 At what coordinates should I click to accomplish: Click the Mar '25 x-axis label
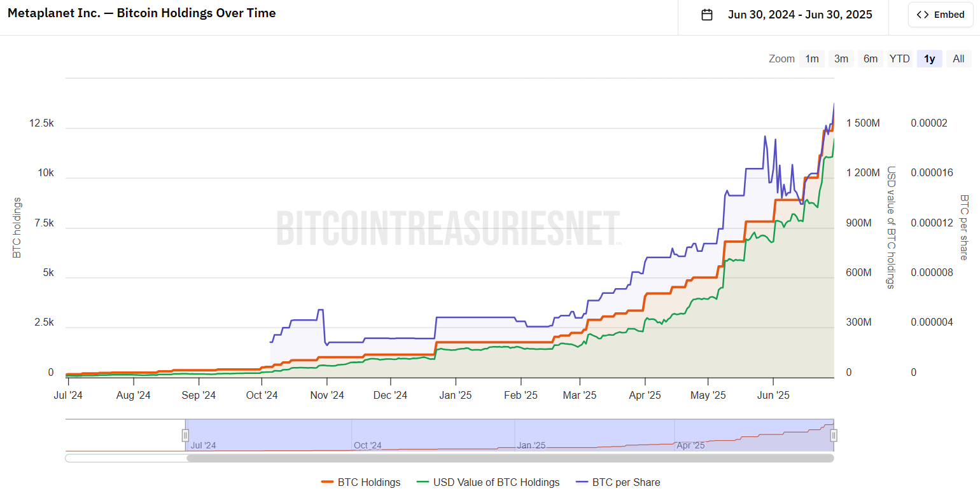click(x=580, y=395)
